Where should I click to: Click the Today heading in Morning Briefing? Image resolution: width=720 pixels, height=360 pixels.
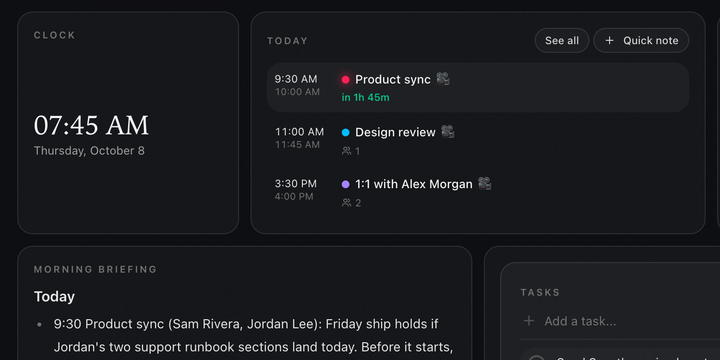(x=54, y=297)
